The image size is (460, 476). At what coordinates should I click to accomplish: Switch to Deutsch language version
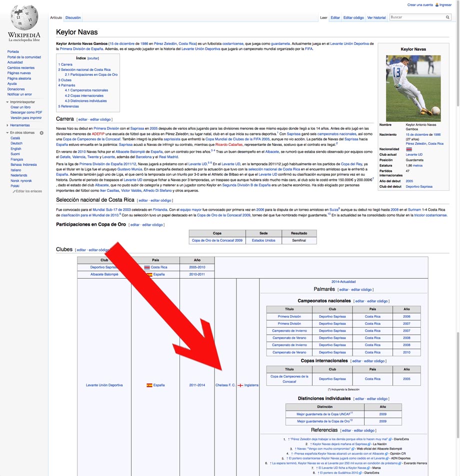(x=16, y=143)
